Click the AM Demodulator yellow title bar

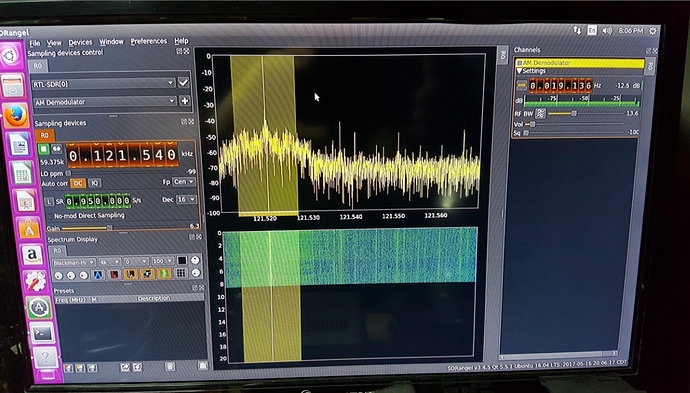pos(580,63)
